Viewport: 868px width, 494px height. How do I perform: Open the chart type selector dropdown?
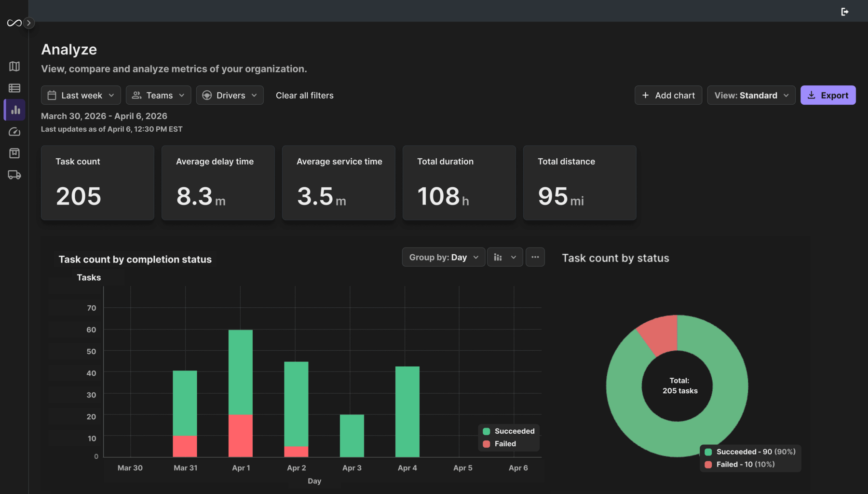point(505,257)
